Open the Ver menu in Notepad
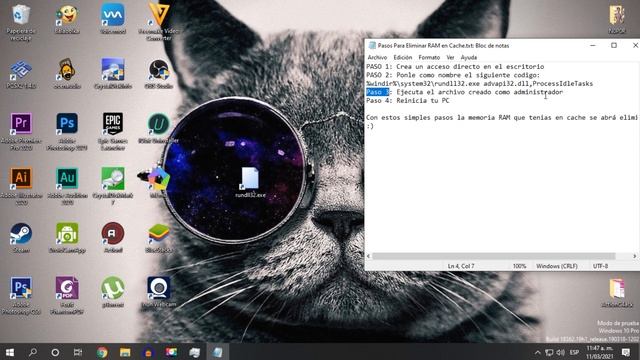The width and height of the screenshot is (640, 360). [x=450, y=57]
